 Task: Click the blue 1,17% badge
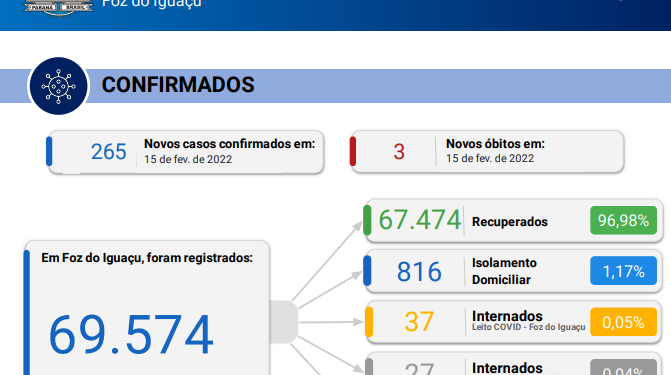(623, 271)
